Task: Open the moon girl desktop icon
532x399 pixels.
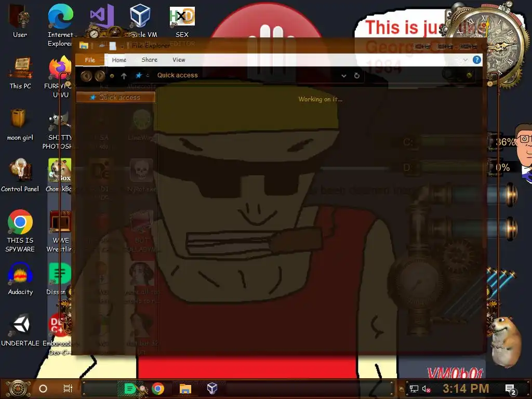Action: [x=20, y=124]
